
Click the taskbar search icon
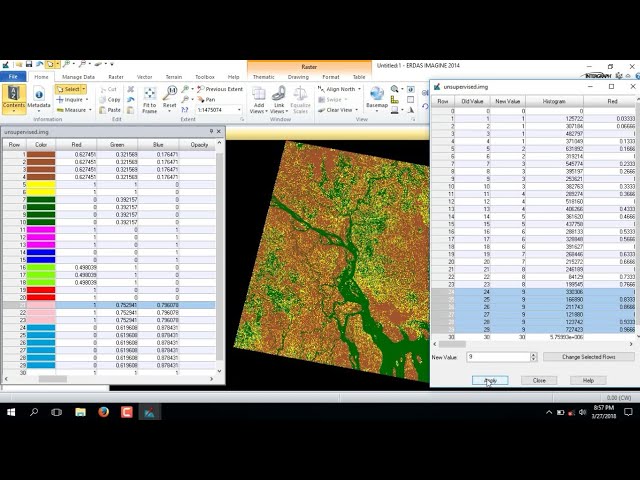point(34,412)
